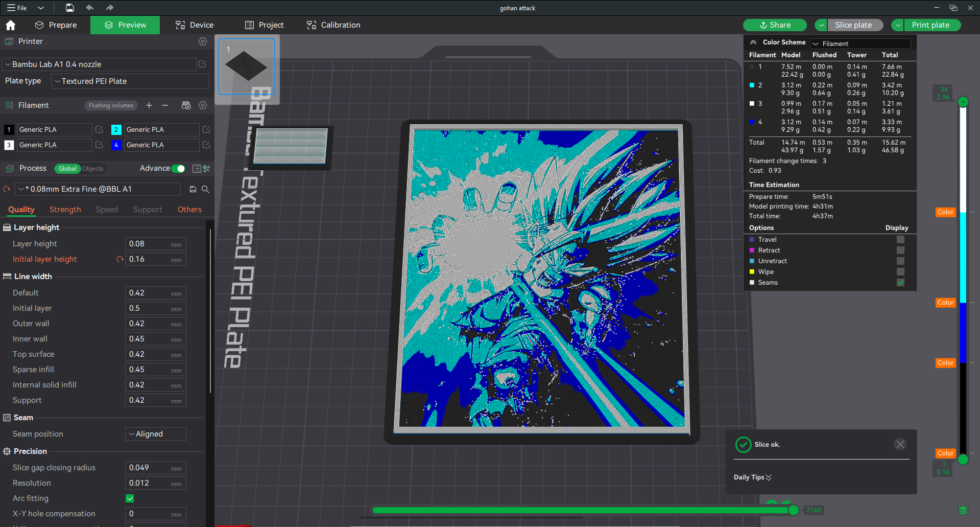Screen dimensions: 980x527
Task: Compare presets icon next to Advance
Action: click(x=196, y=169)
